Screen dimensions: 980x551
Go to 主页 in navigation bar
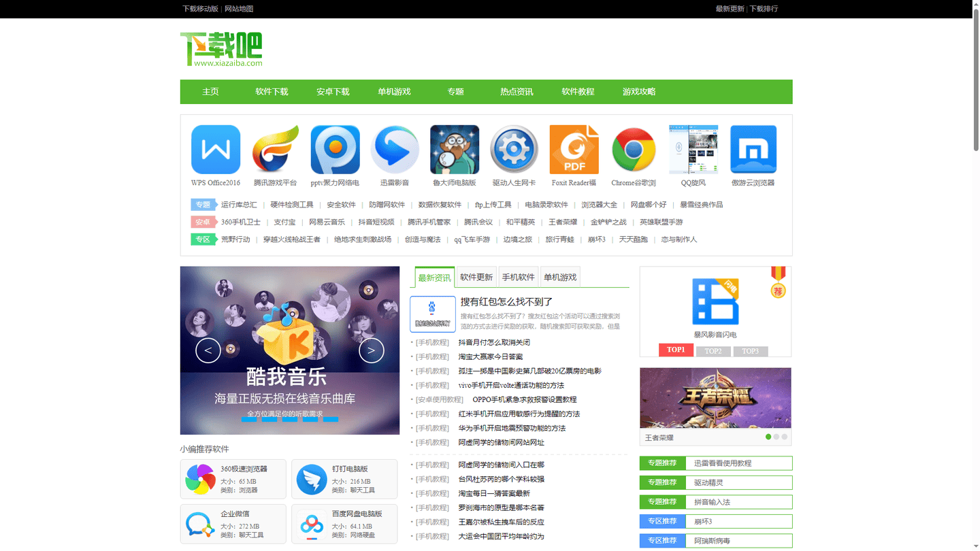pyautogui.click(x=210, y=92)
